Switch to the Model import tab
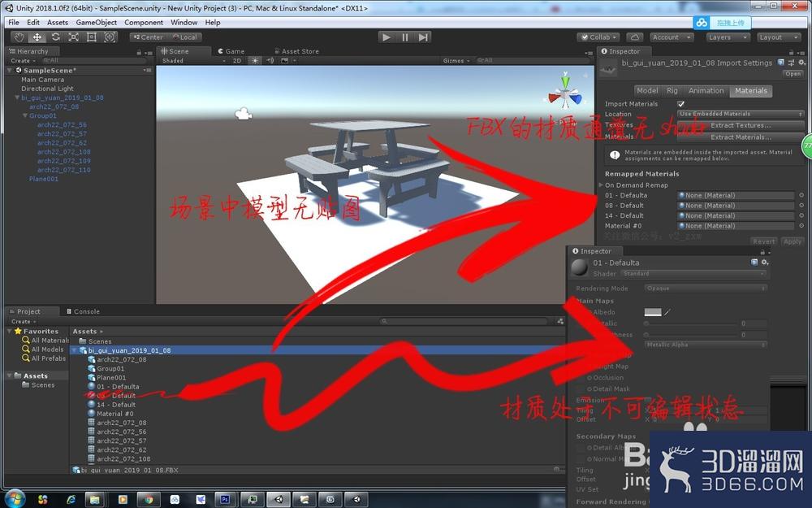Viewport: 812px width, 508px height. (x=647, y=91)
